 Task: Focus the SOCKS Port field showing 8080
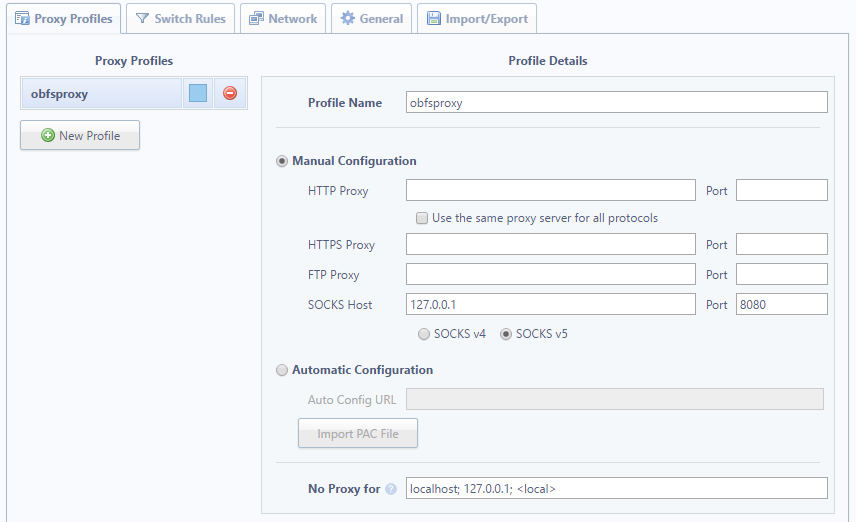coord(781,304)
